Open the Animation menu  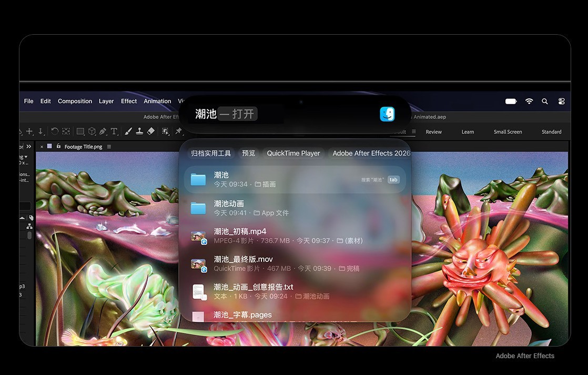(x=157, y=102)
